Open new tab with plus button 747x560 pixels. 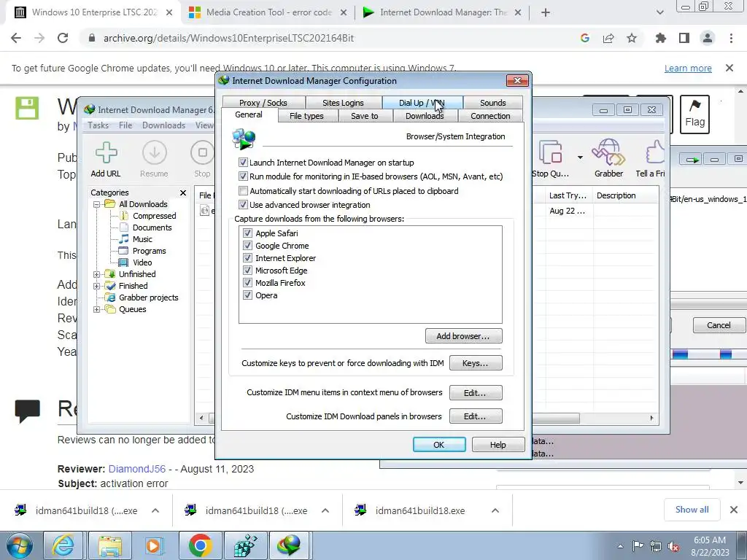pos(546,12)
